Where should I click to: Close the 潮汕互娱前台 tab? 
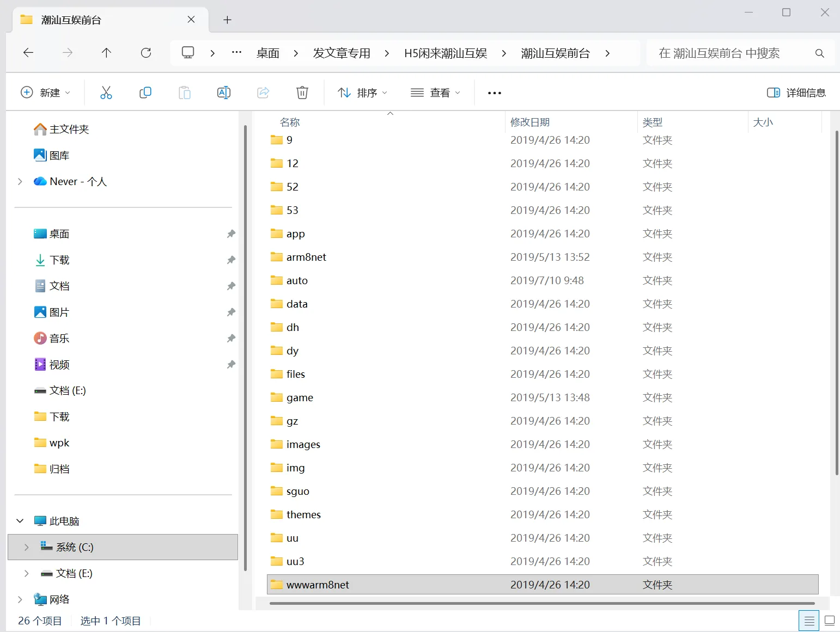[191, 20]
